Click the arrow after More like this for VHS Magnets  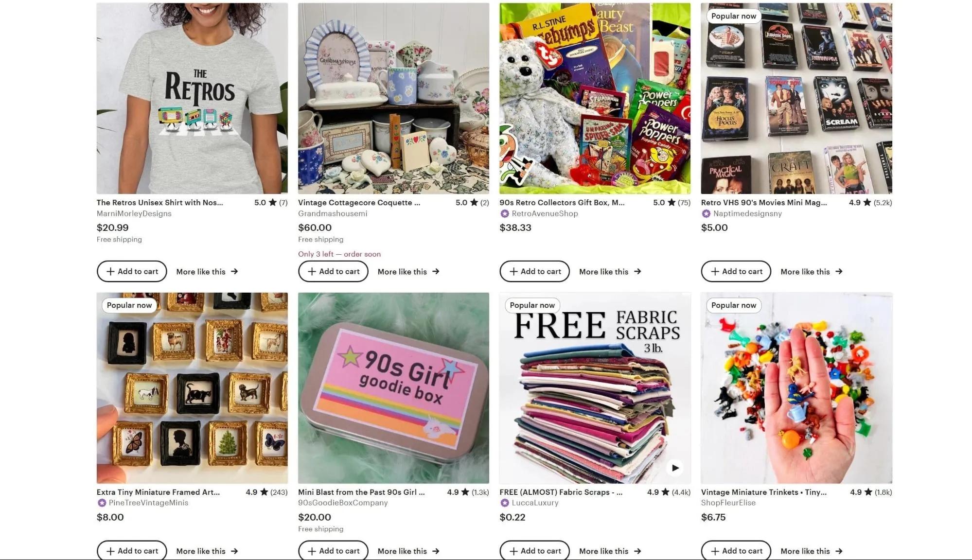tap(839, 271)
